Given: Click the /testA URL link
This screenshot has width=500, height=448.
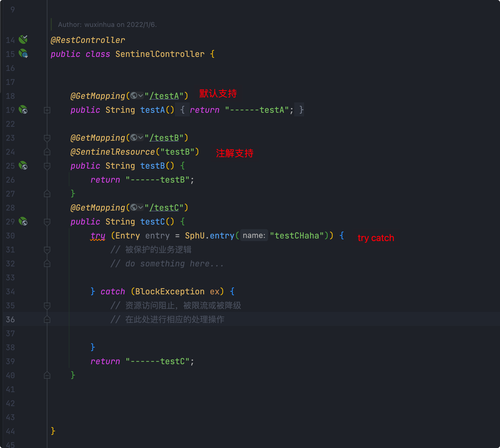Looking at the screenshot, I should coord(164,96).
